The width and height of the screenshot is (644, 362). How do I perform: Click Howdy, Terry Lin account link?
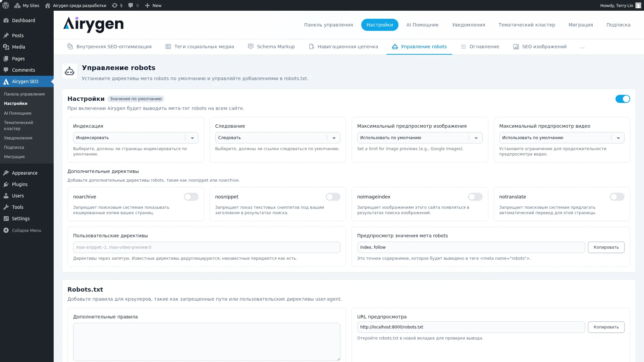pyautogui.click(x=620, y=5)
